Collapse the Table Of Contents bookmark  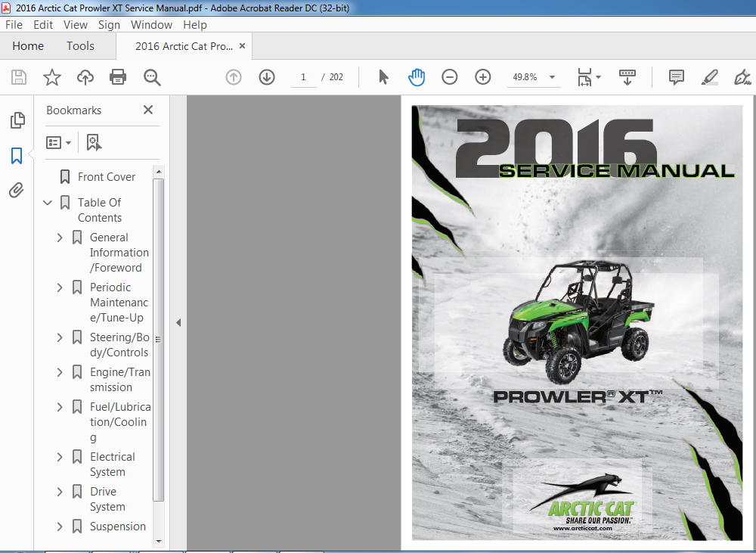47,203
